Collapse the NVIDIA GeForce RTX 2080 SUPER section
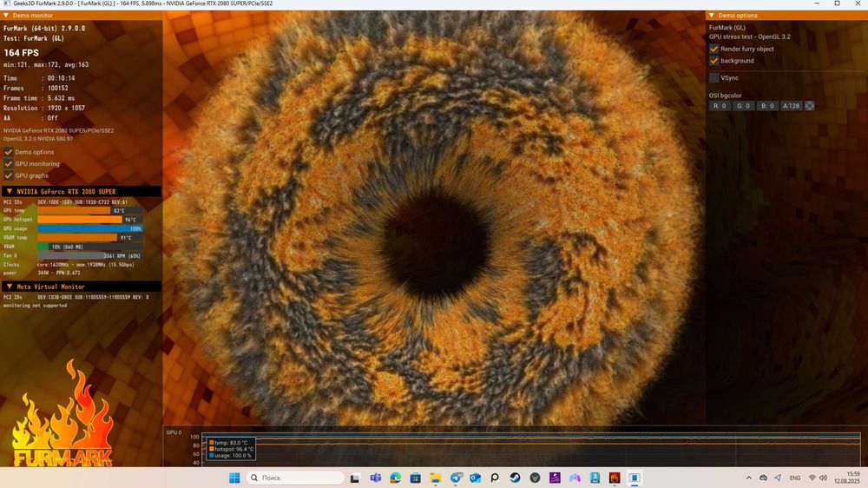 pos(81,192)
